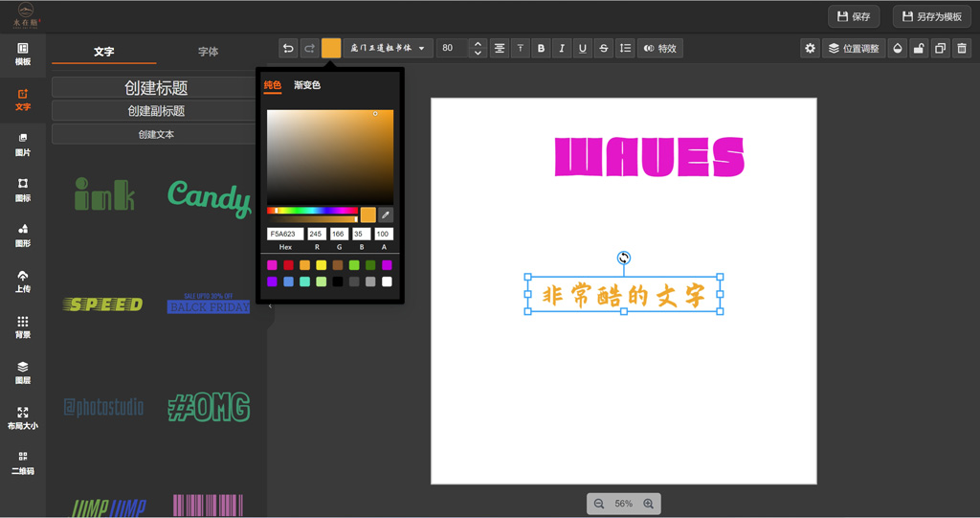Open 位置调整 position adjustment menu
Viewport: 980px width, 518px height.
point(854,48)
